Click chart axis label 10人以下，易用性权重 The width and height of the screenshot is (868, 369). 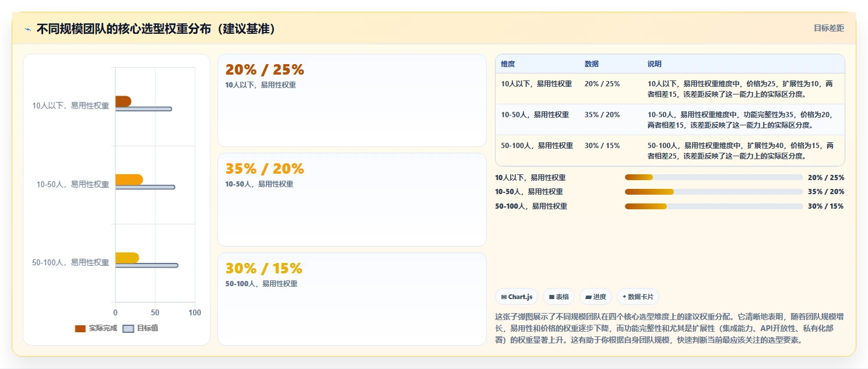click(x=71, y=106)
